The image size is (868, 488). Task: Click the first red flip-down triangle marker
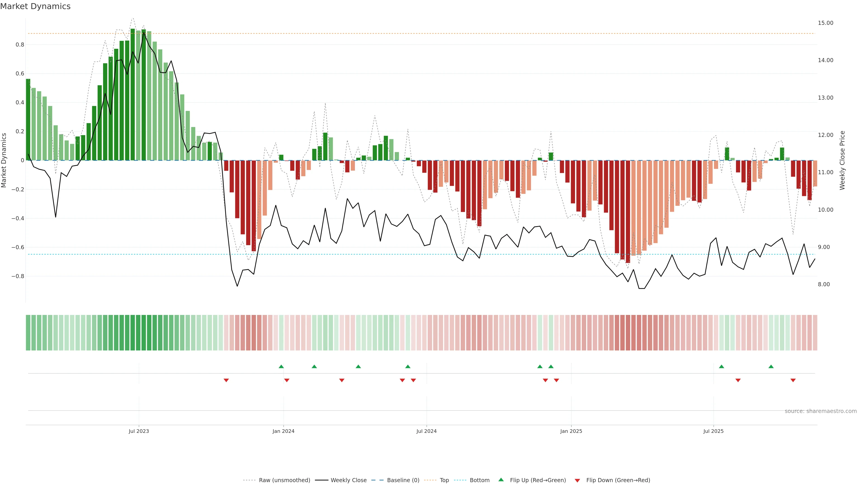pyautogui.click(x=226, y=380)
